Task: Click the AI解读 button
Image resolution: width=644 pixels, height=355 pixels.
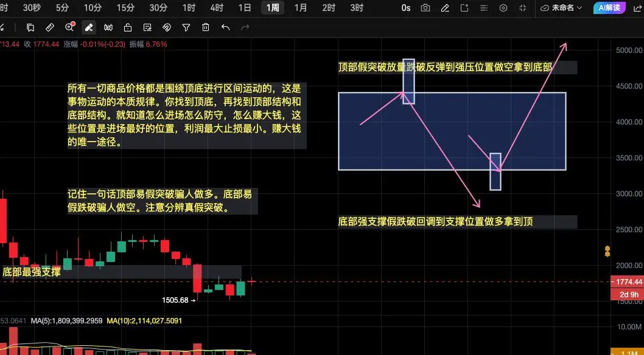Action: coord(609,8)
